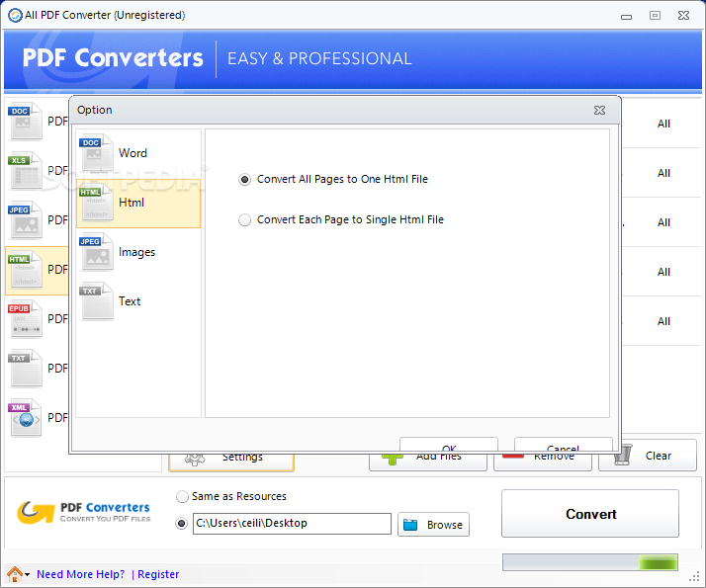
Task: Click the trash can icon on Clear
Action: coord(623,455)
